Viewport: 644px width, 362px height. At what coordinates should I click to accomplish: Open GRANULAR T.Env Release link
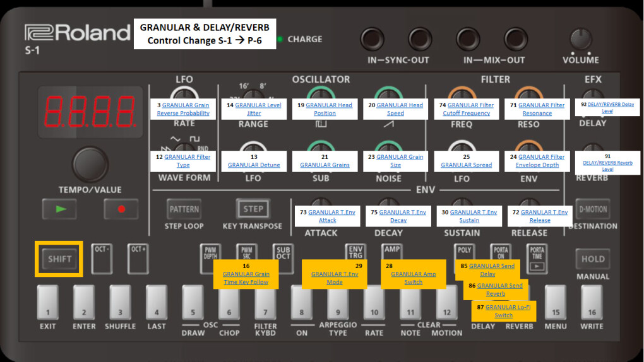(544, 216)
